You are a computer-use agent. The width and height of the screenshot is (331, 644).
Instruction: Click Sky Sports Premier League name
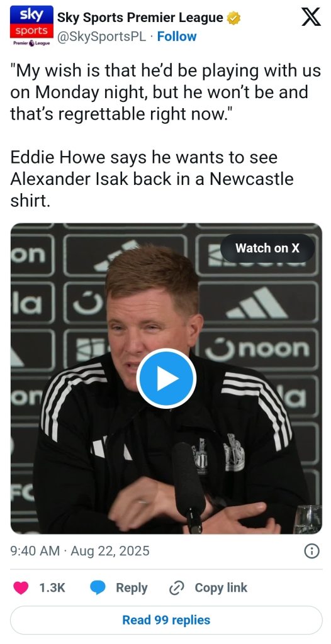coord(140,18)
